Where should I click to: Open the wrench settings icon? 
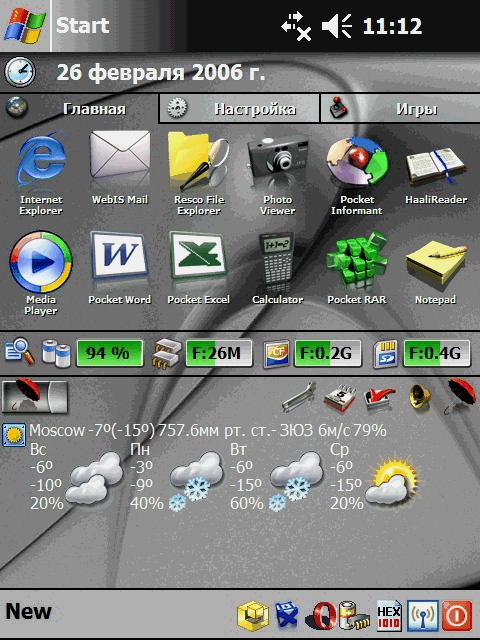299,397
